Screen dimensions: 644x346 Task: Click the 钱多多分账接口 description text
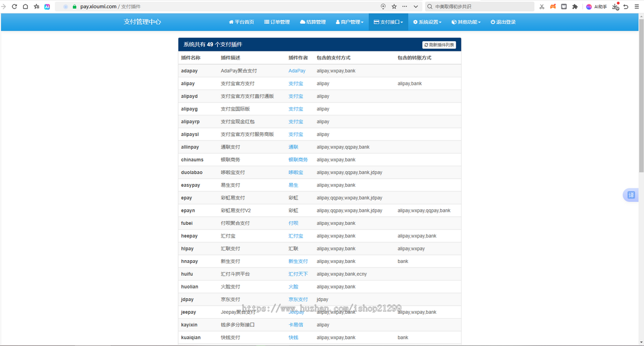click(238, 325)
